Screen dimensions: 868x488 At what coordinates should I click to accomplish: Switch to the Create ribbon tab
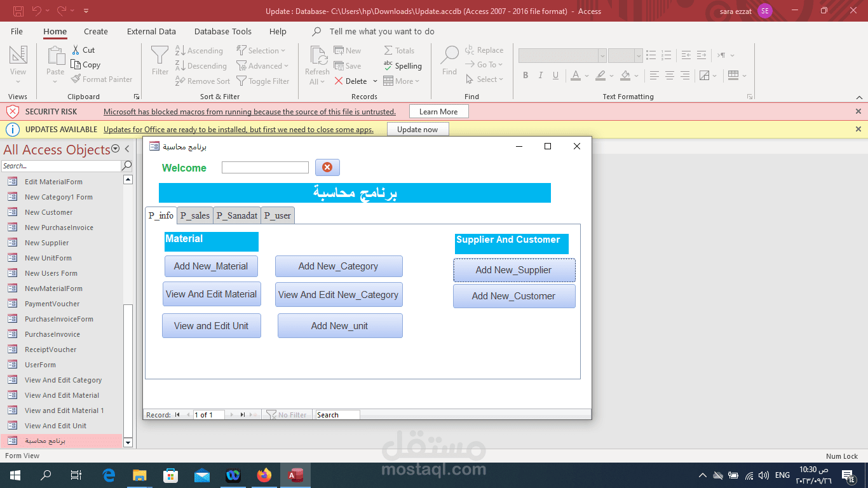(96, 31)
